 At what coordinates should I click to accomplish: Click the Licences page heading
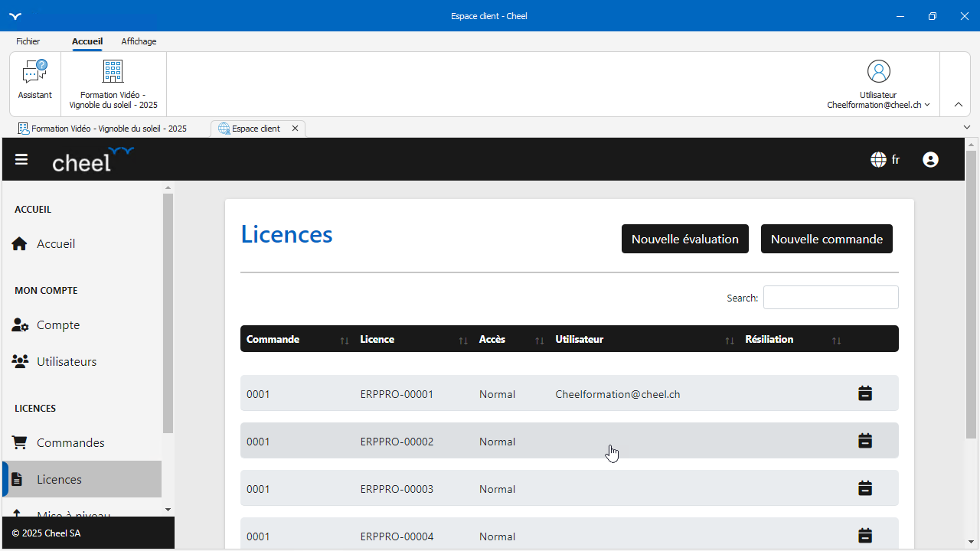coord(286,233)
